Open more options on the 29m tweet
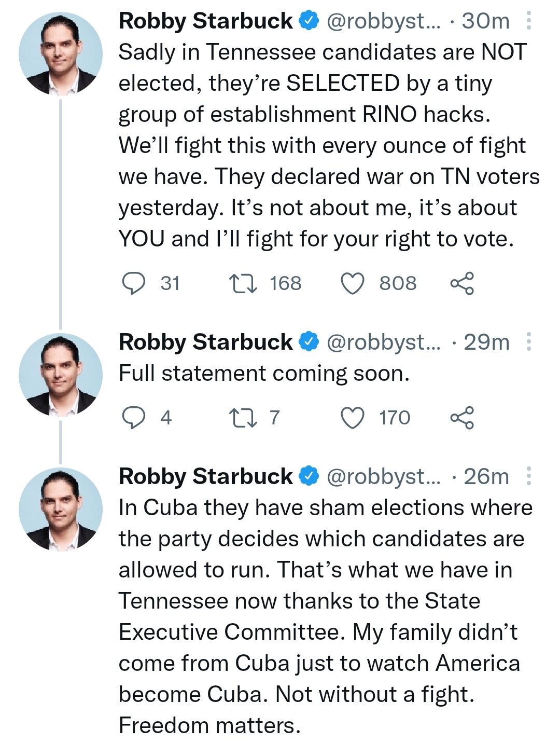Screen dimensions: 560x743 528,342
